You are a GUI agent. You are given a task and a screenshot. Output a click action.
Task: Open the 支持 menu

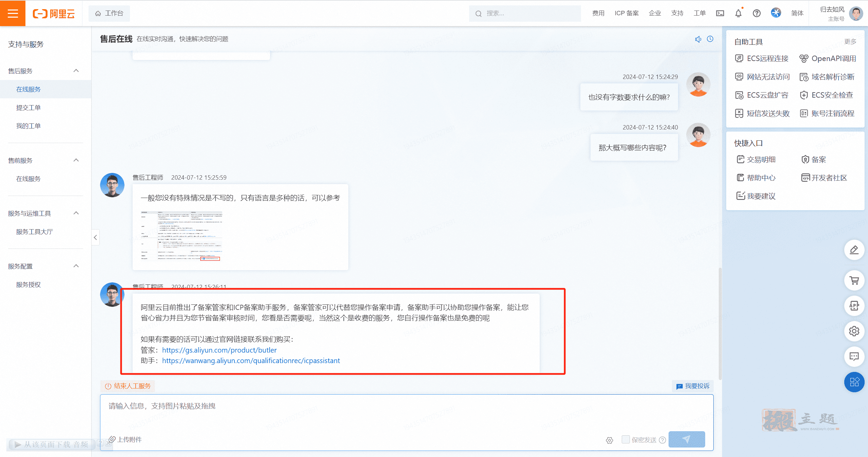[x=677, y=13]
